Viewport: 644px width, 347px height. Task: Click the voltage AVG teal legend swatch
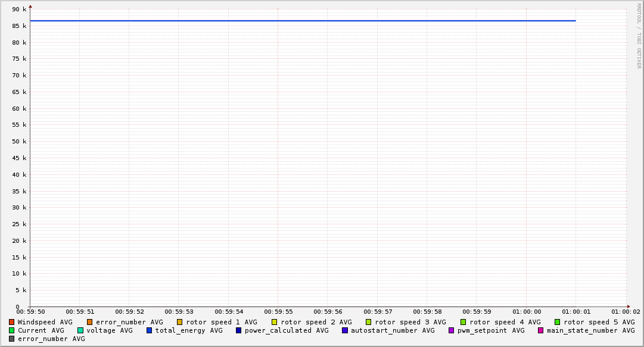pos(80,330)
